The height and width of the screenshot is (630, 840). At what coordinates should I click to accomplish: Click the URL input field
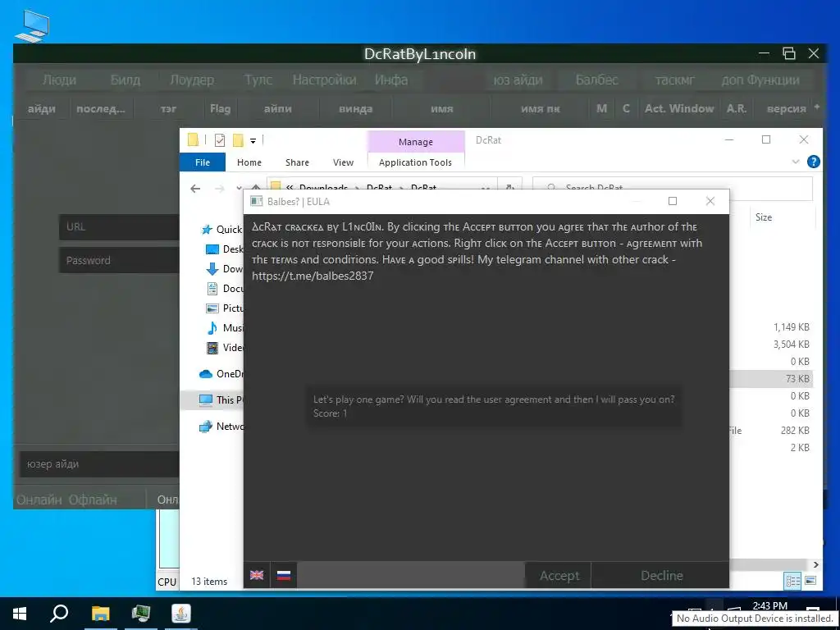pos(119,226)
